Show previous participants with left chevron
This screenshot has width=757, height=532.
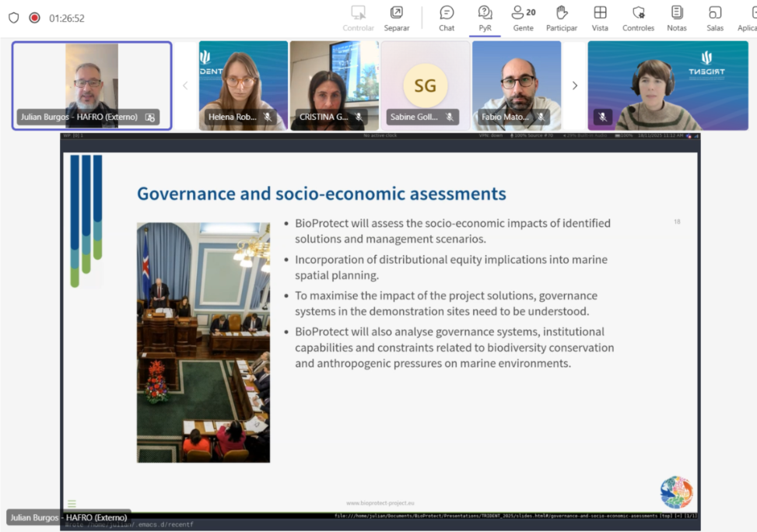pos(185,86)
